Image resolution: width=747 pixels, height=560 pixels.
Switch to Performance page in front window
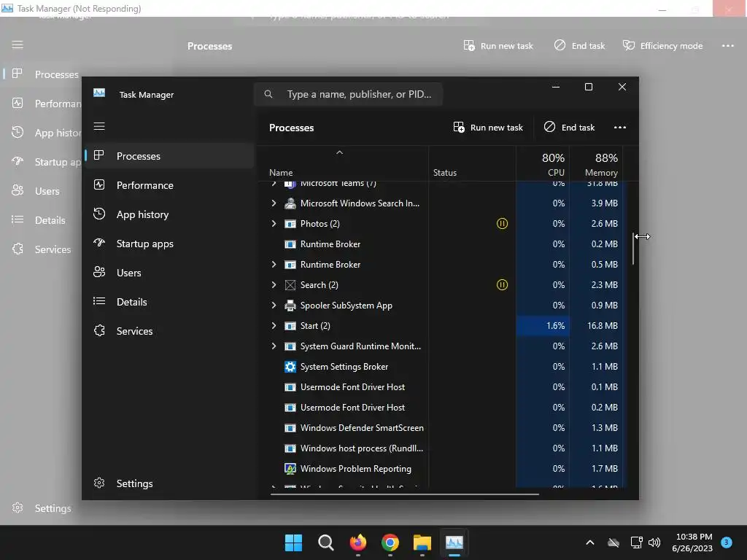tap(169, 185)
